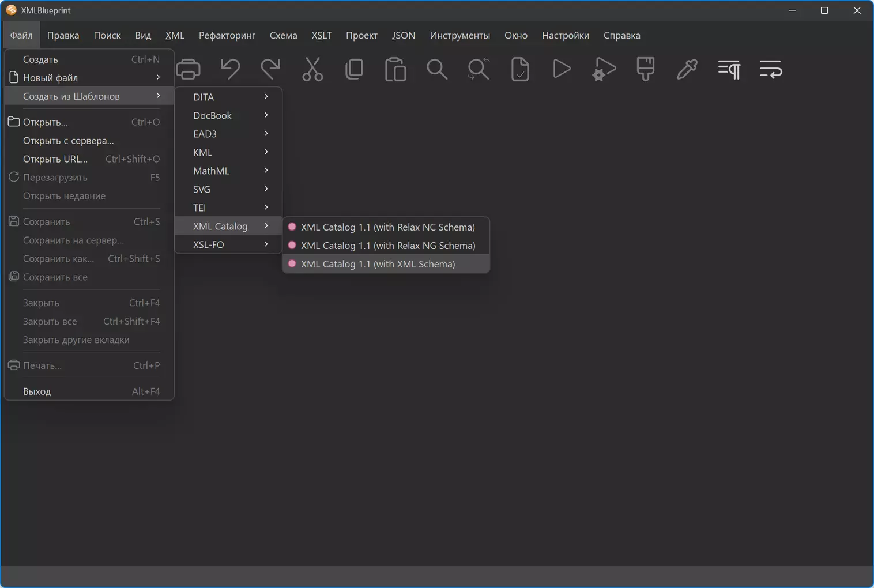Click the Print toolbar icon
This screenshot has height=588, width=874.
tap(189, 69)
